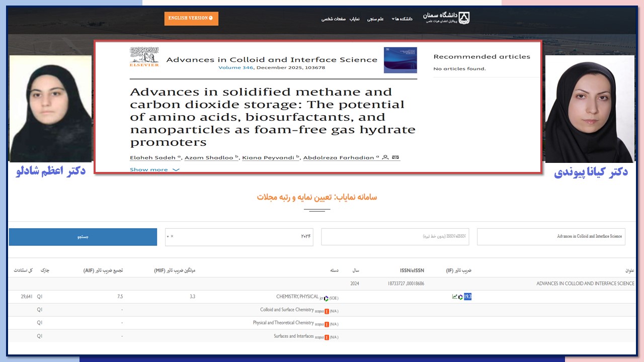The height and width of the screenshot is (362, 644).
Task: Click the journal title search field
Action: tap(551, 236)
